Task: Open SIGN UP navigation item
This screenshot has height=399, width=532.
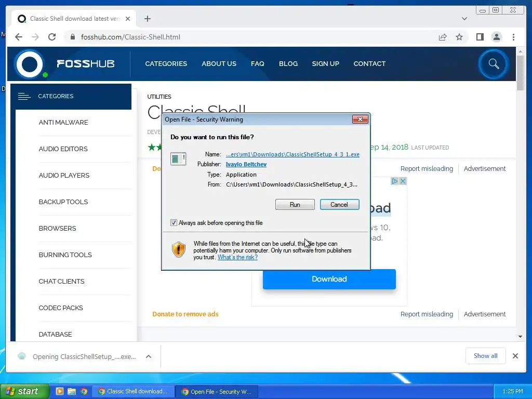Action: point(325,64)
